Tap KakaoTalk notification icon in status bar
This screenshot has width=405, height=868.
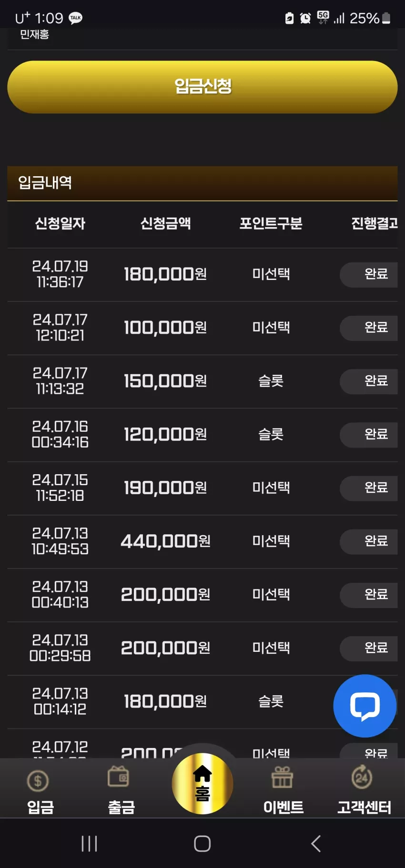(x=76, y=18)
